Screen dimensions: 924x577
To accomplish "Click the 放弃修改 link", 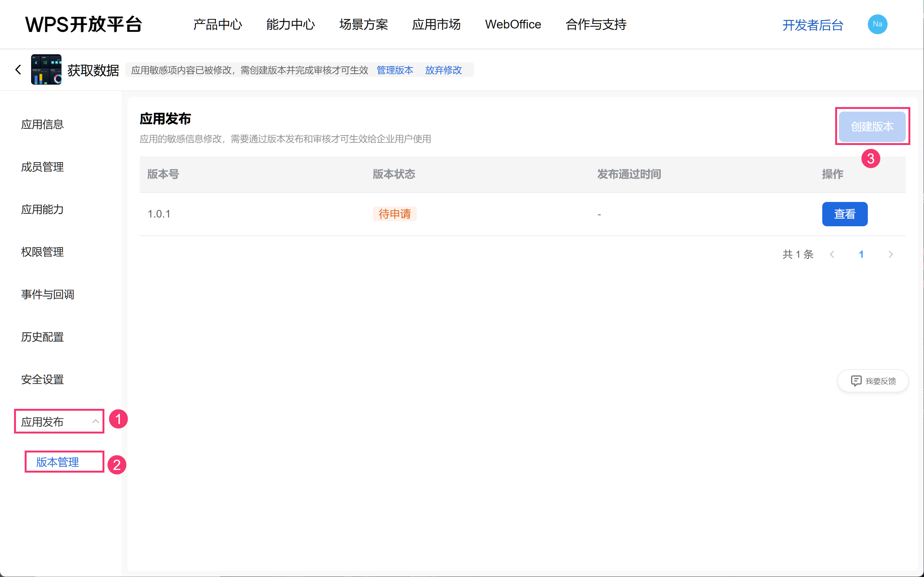I will coord(443,70).
